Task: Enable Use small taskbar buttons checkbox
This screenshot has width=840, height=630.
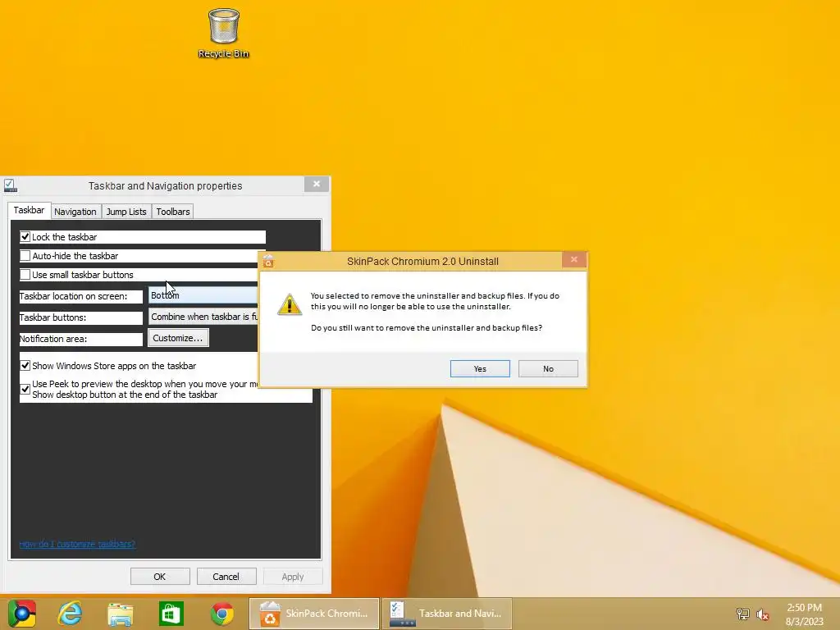Action: point(25,274)
